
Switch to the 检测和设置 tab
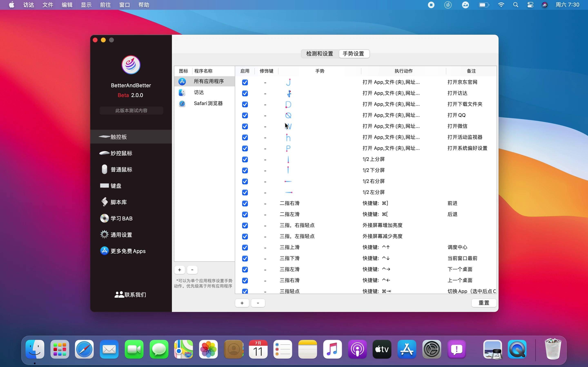(x=319, y=54)
